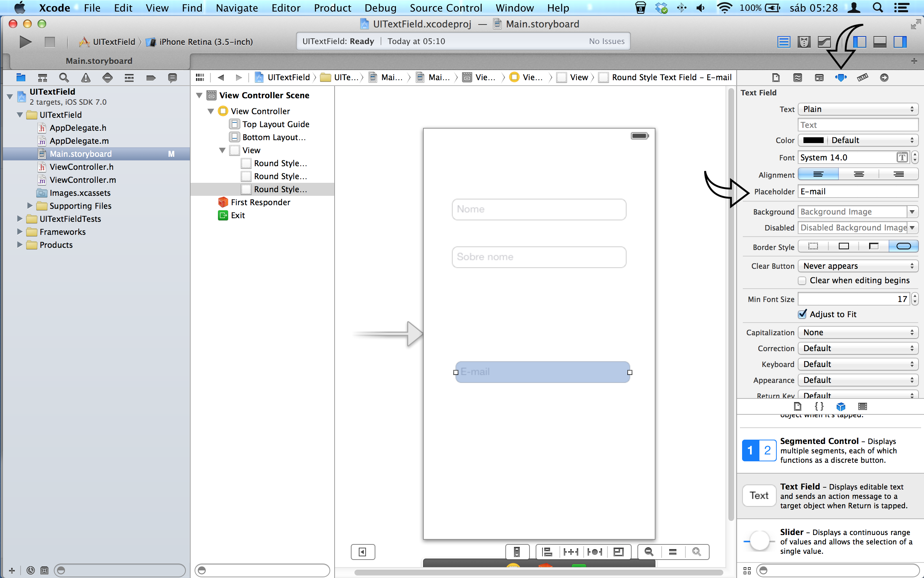
Task: Show the File inspector
Action: click(x=775, y=78)
